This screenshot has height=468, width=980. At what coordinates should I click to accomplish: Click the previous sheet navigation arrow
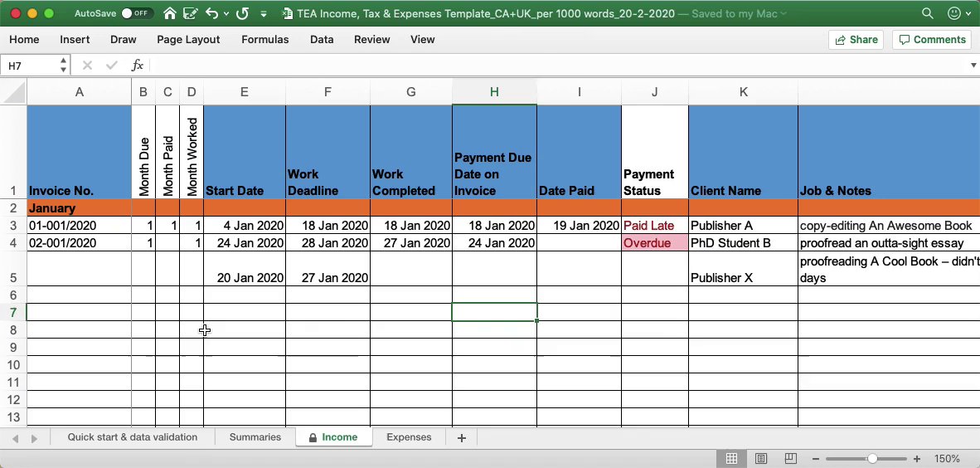(16, 439)
